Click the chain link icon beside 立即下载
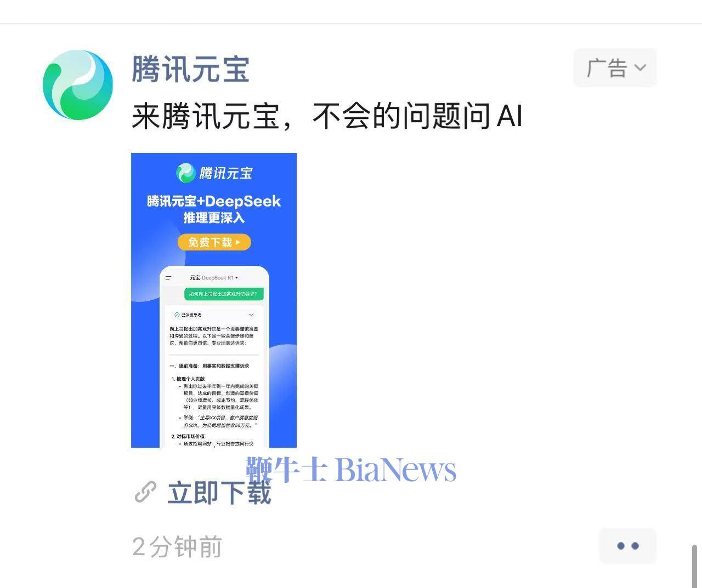Image resolution: width=702 pixels, height=588 pixels. [x=145, y=492]
